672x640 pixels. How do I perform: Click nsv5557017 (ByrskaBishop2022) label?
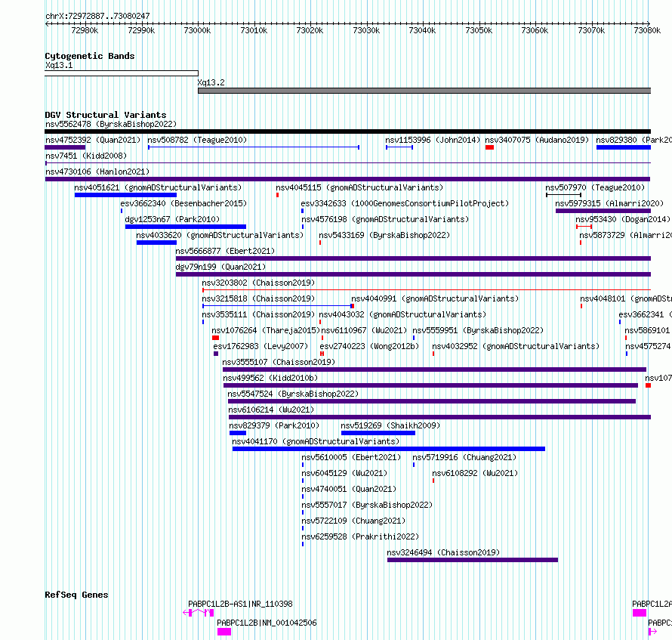pyautogui.click(x=367, y=506)
